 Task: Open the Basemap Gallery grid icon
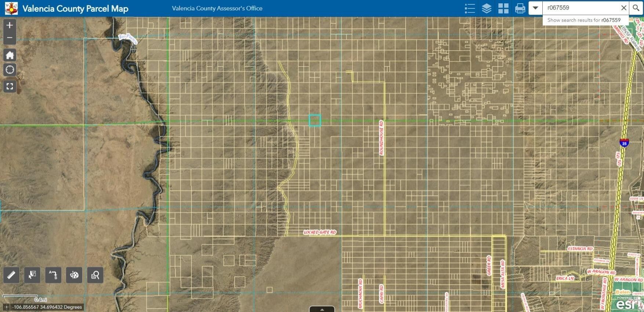tap(503, 8)
